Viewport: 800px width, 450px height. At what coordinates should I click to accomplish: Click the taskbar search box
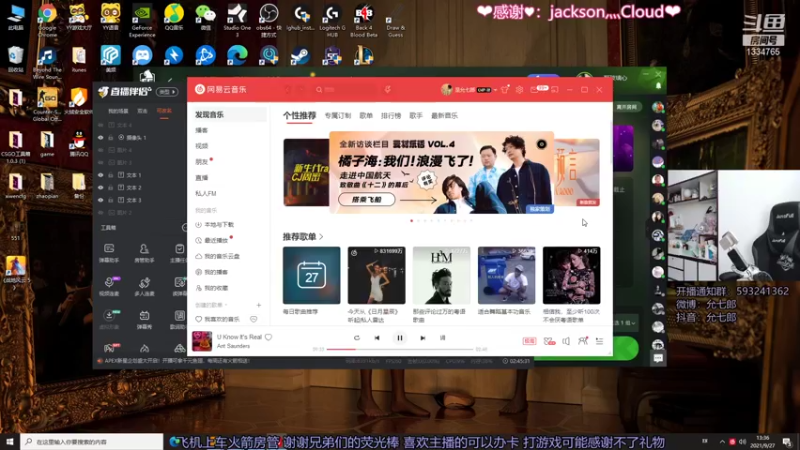[92, 442]
